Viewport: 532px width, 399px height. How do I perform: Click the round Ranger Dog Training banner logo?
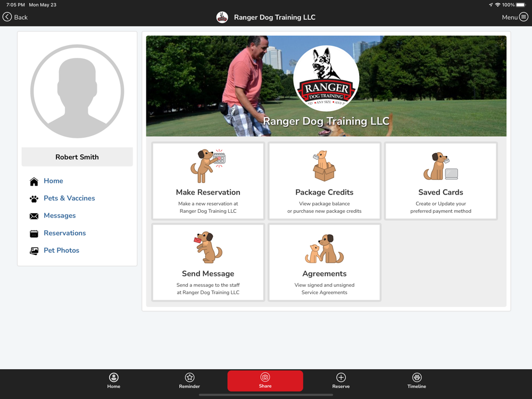point(326,78)
